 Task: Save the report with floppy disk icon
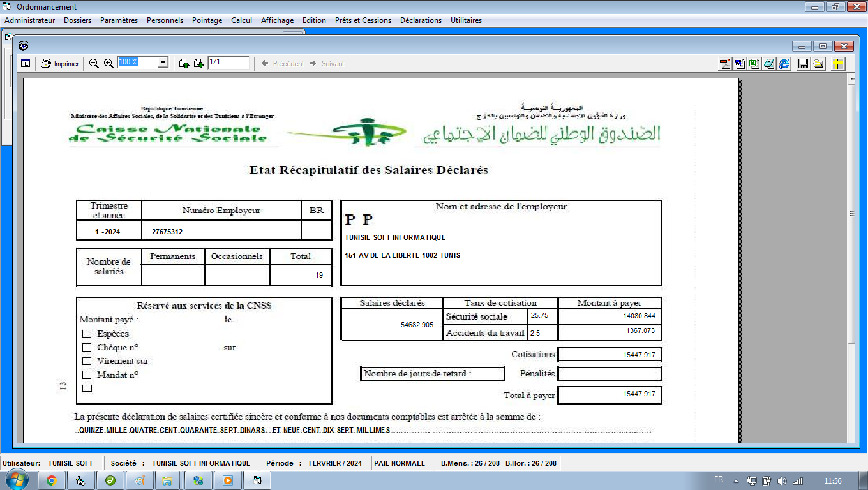click(804, 63)
